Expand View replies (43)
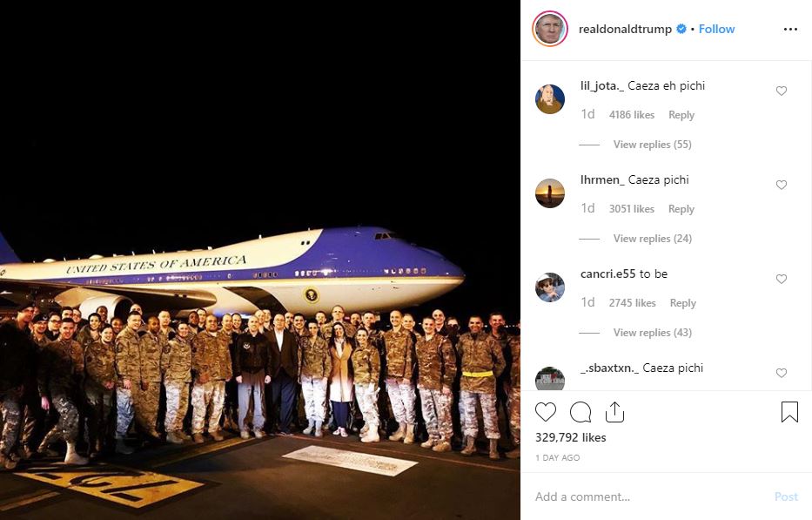Viewport: 812px width, 520px height. [x=652, y=333]
